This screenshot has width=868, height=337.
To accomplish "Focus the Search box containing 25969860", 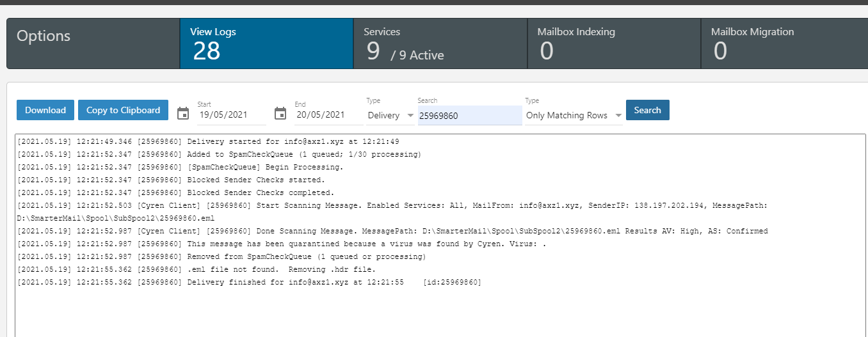I will 469,116.
